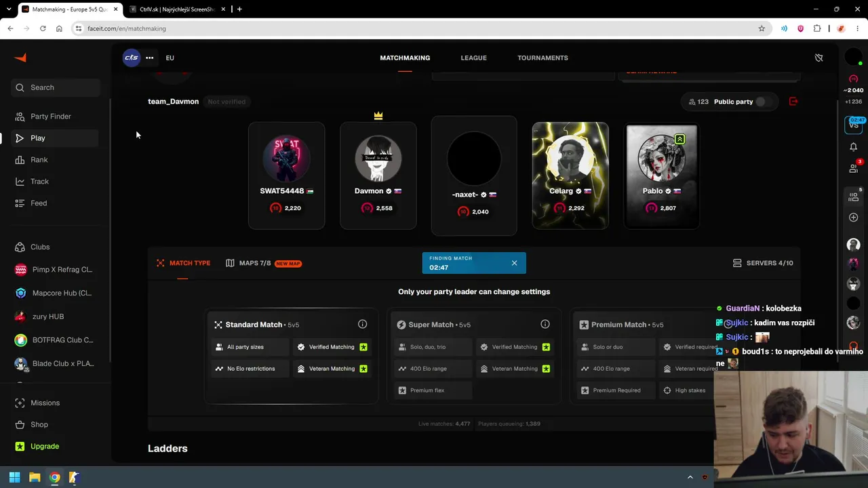Open Missions page
Image resolution: width=868 pixels, height=488 pixels.
[x=56, y=403]
